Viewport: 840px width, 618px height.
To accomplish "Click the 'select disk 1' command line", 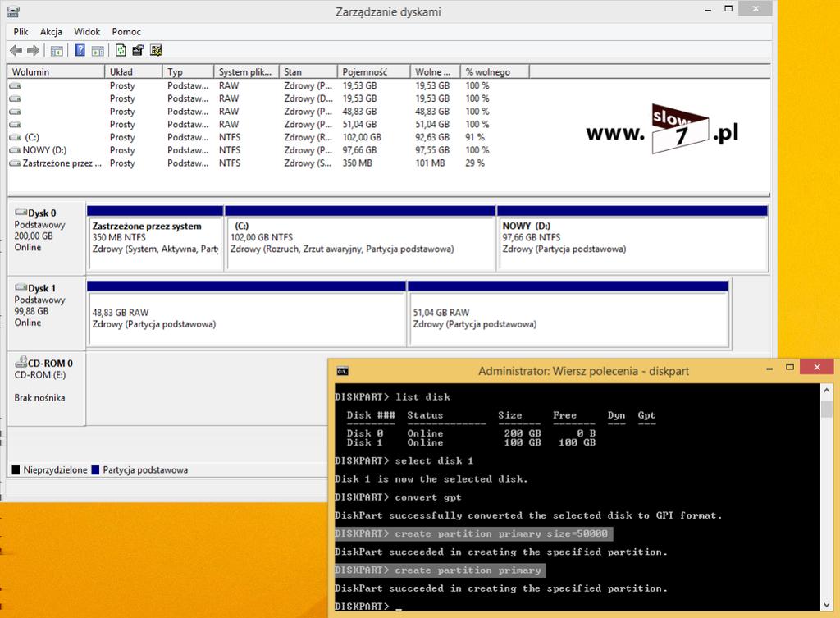I will tap(404, 461).
